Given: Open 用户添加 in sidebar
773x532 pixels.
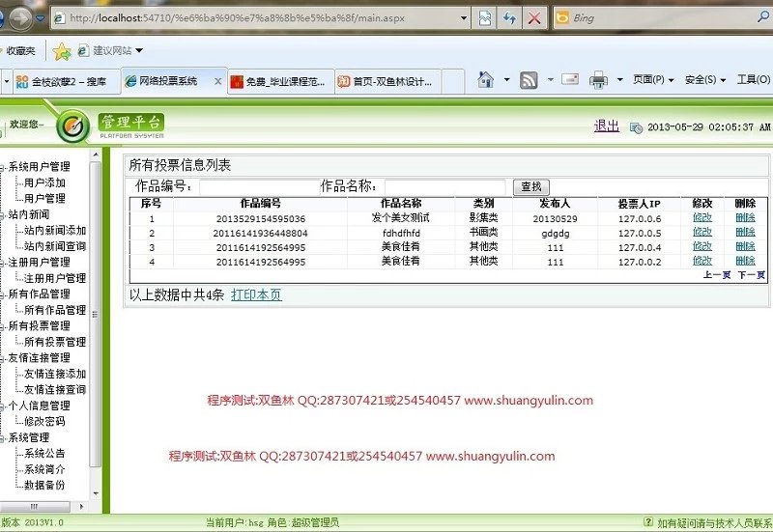Looking at the screenshot, I should 44,182.
